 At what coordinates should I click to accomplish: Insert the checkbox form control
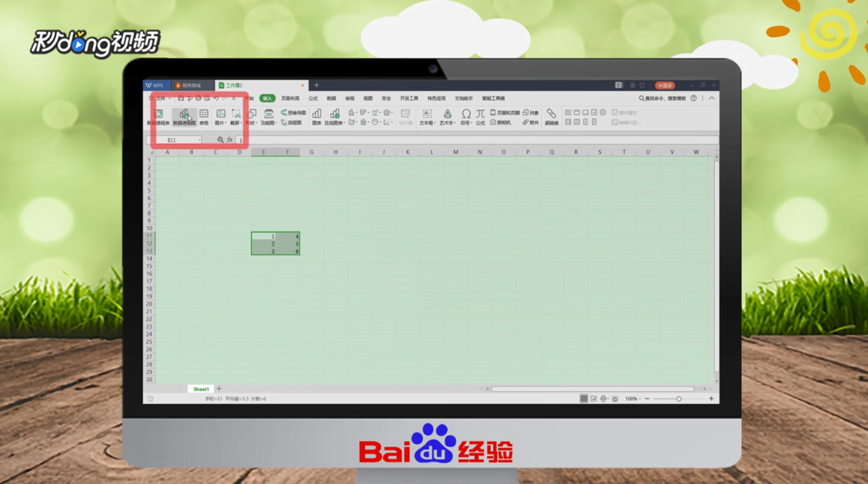pyautogui.click(x=594, y=112)
